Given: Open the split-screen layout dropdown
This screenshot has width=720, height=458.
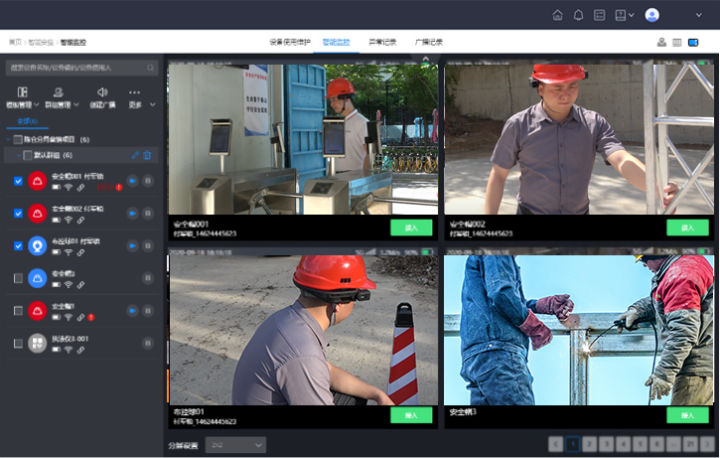Looking at the screenshot, I should tap(235, 444).
